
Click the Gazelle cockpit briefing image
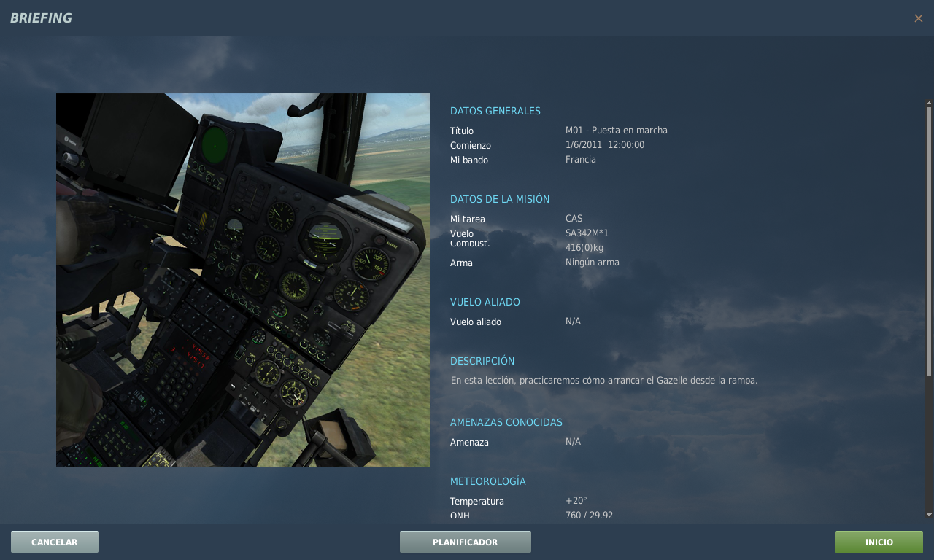(x=243, y=280)
